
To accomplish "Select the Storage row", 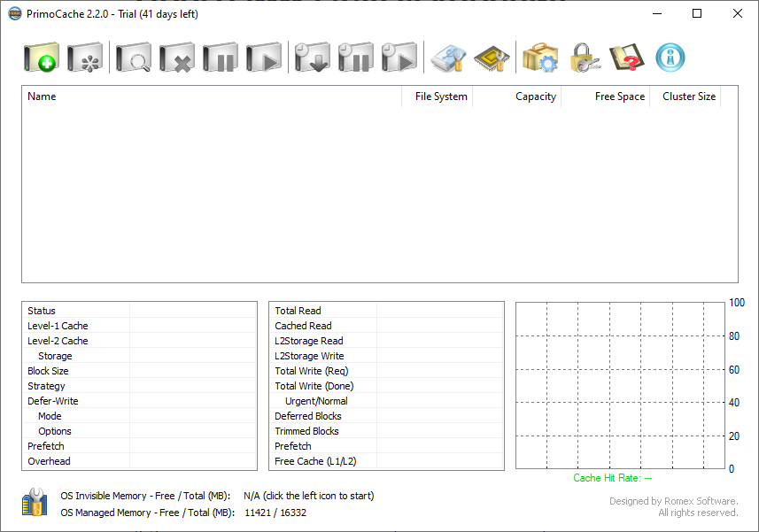I will click(x=139, y=356).
